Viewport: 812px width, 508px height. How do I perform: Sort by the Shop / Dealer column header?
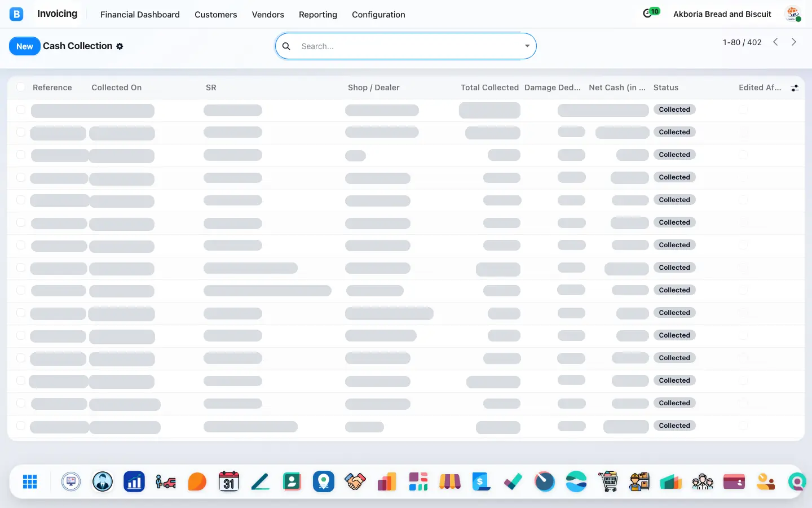pos(374,87)
